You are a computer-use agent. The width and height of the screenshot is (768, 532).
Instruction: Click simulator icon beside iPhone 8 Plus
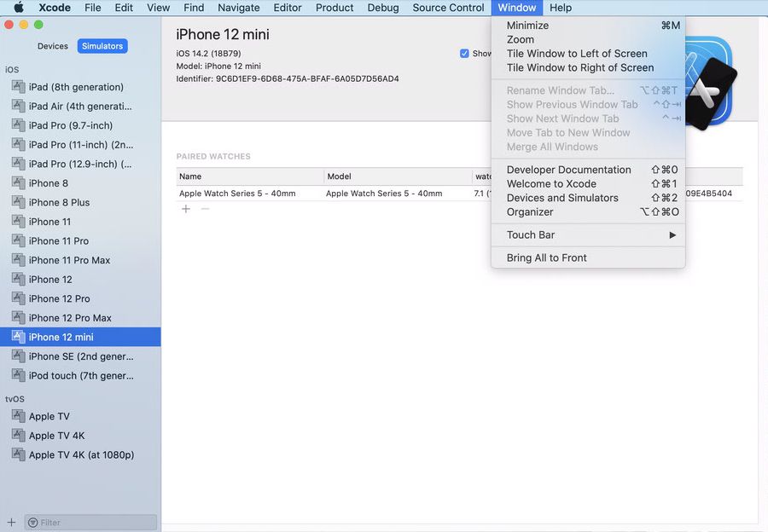18,202
